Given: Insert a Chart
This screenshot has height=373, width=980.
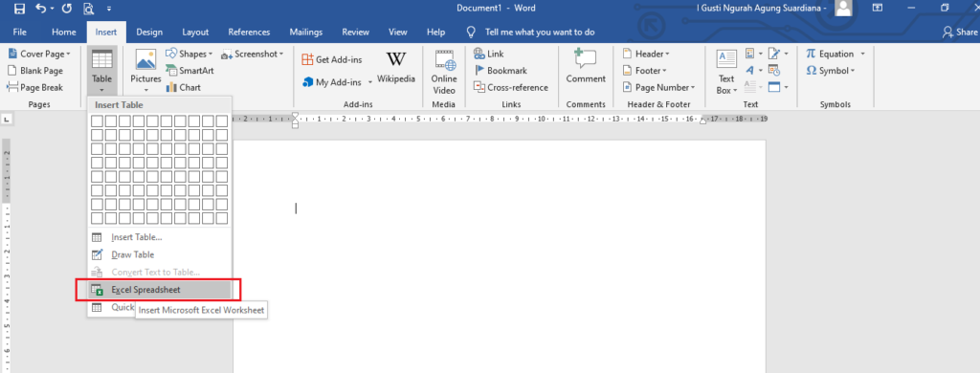Looking at the screenshot, I should (x=184, y=87).
